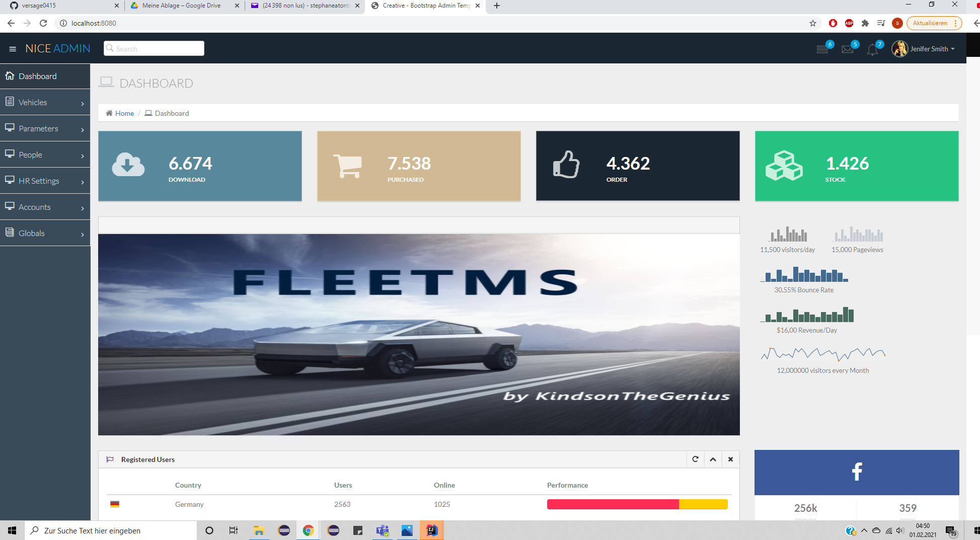Refresh the Registered Users panel
The height and width of the screenshot is (540, 980).
pos(695,459)
